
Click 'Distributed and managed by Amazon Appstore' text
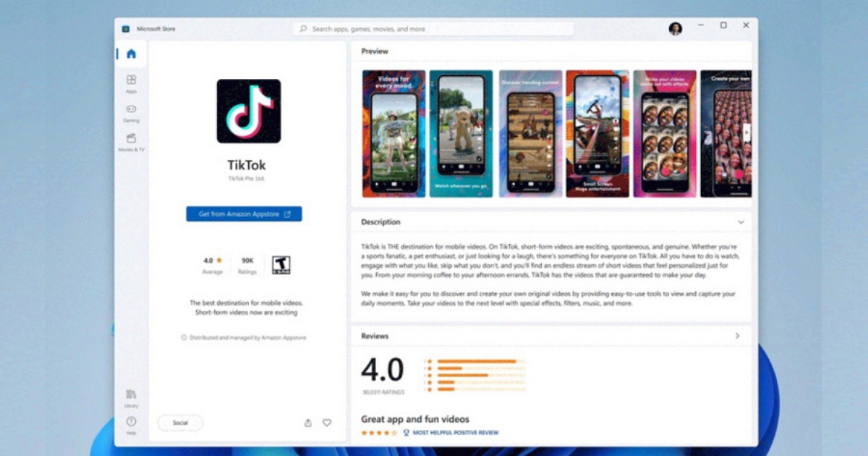pos(247,337)
